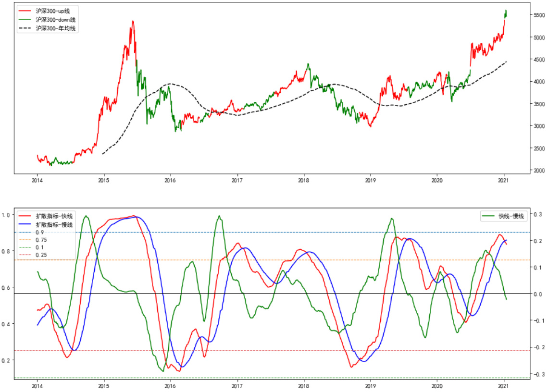Click the 1.0 label on lower left axis

[6, 215]
